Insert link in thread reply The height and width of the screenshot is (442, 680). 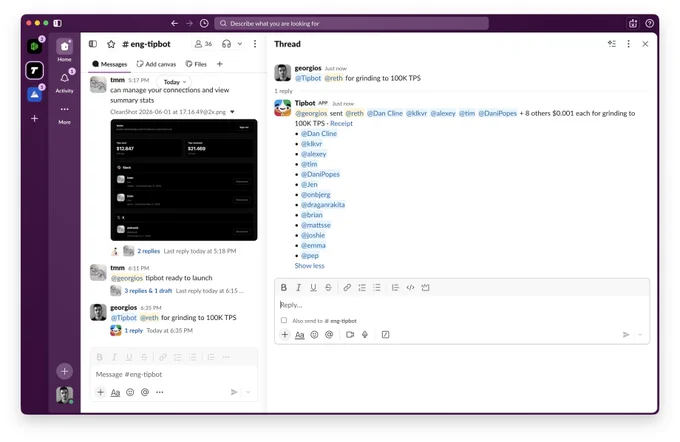tap(347, 288)
